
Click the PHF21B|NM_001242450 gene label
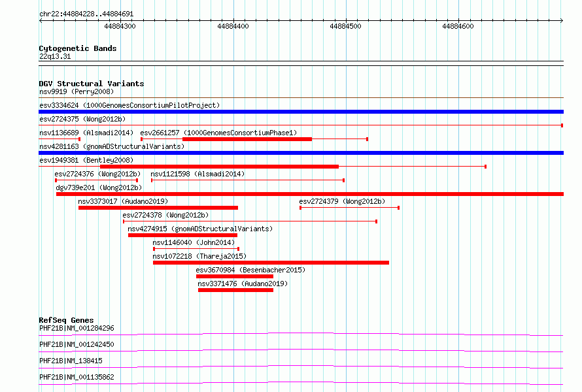click(77, 344)
